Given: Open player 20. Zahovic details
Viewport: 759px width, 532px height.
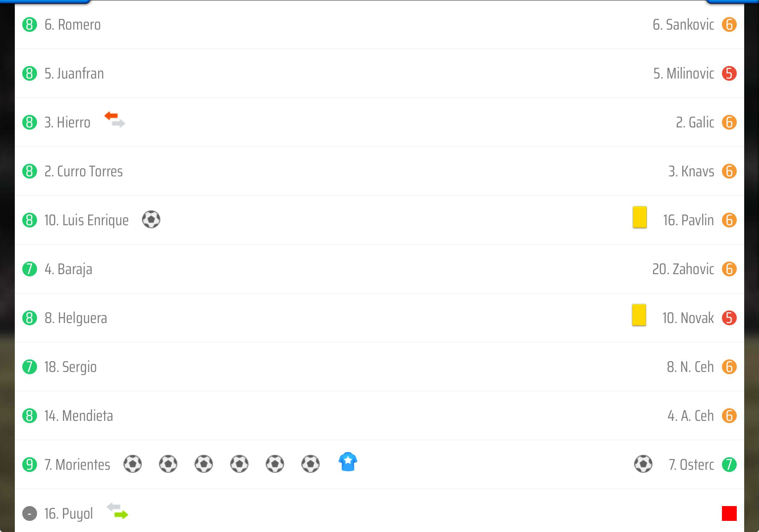Looking at the screenshot, I should coord(683,269).
